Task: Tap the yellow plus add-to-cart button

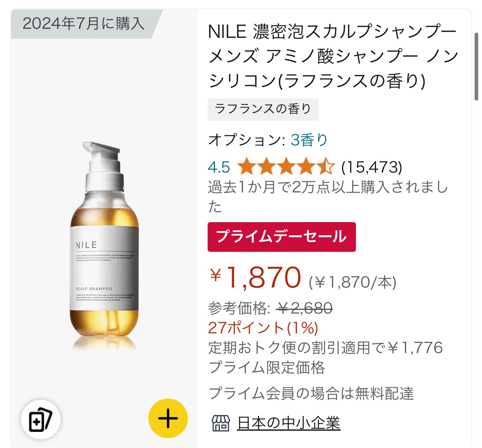Action: tap(168, 418)
